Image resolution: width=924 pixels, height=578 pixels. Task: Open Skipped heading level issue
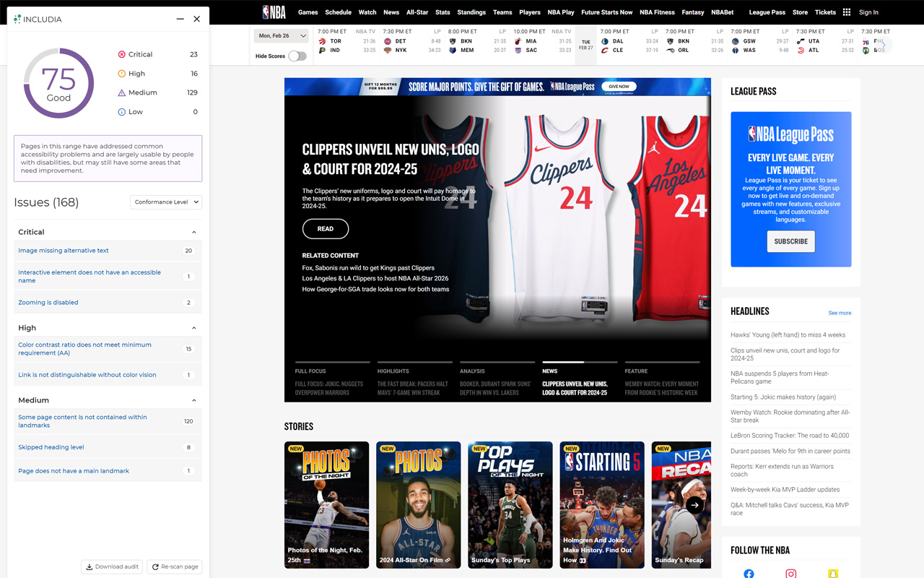51,447
